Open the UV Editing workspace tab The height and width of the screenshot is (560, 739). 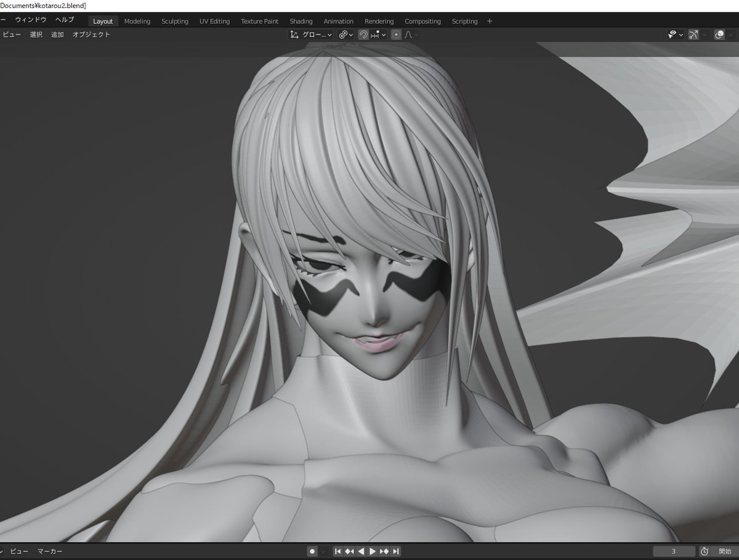214,21
